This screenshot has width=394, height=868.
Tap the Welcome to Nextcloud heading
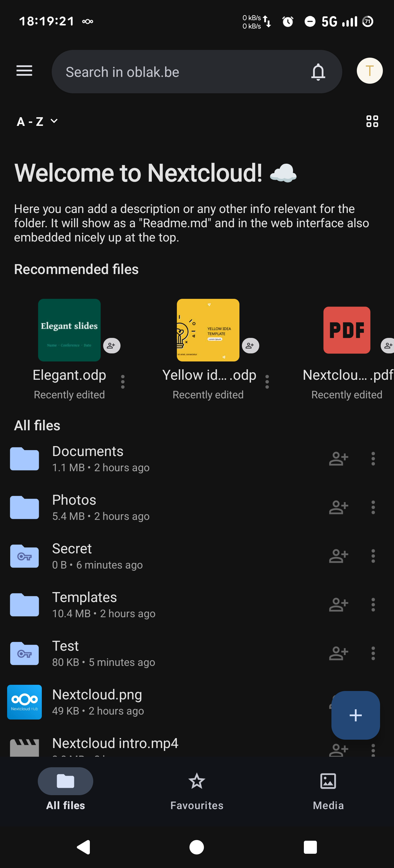155,173
